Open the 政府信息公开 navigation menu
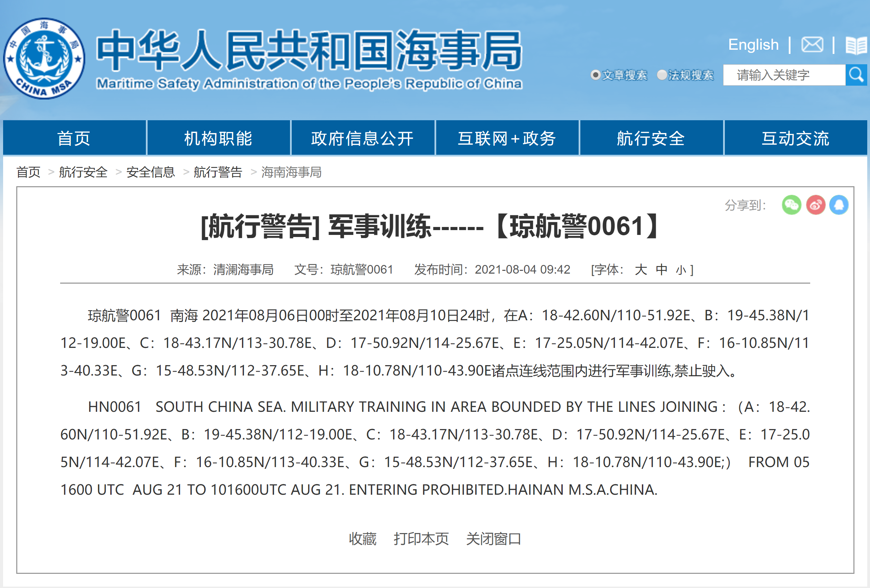The height and width of the screenshot is (588, 870). tap(362, 138)
